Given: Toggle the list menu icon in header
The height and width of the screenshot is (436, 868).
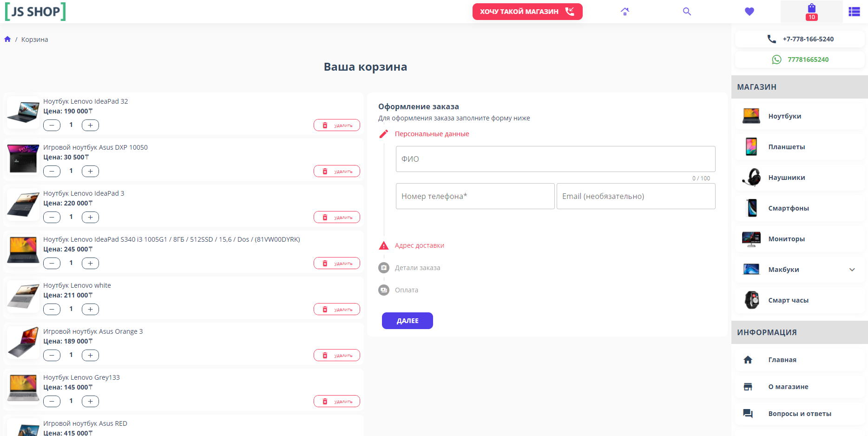Looking at the screenshot, I should 854,12.
